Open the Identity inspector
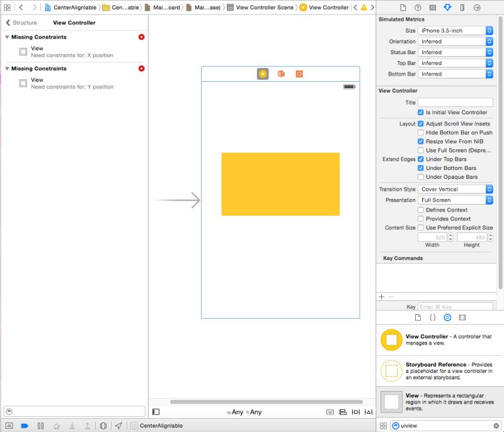This screenshot has height=432, width=504. pos(432,7)
